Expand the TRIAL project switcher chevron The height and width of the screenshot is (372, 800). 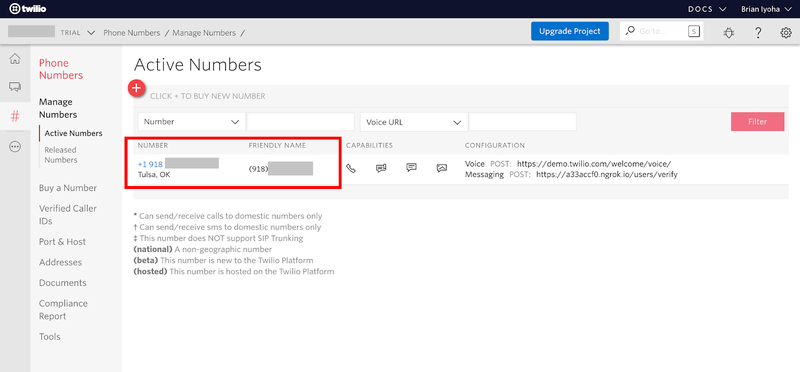click(91, 33)
